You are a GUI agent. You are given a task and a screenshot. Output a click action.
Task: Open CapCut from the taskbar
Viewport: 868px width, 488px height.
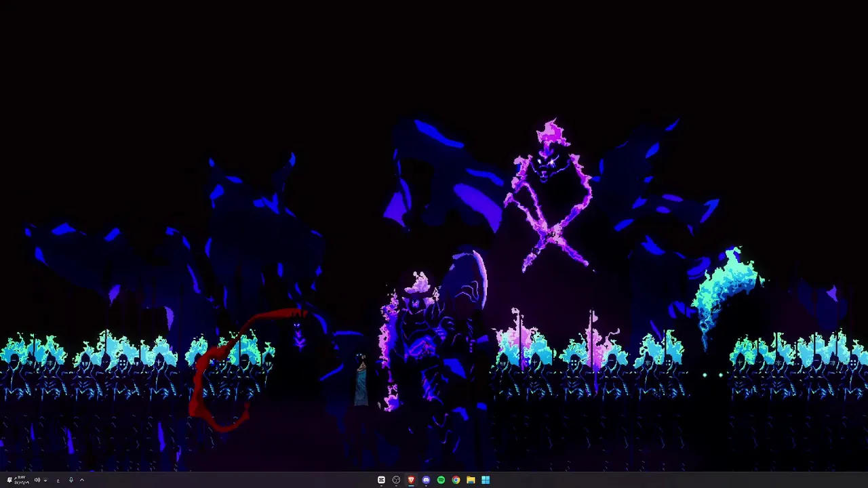[x=381, y=480]
